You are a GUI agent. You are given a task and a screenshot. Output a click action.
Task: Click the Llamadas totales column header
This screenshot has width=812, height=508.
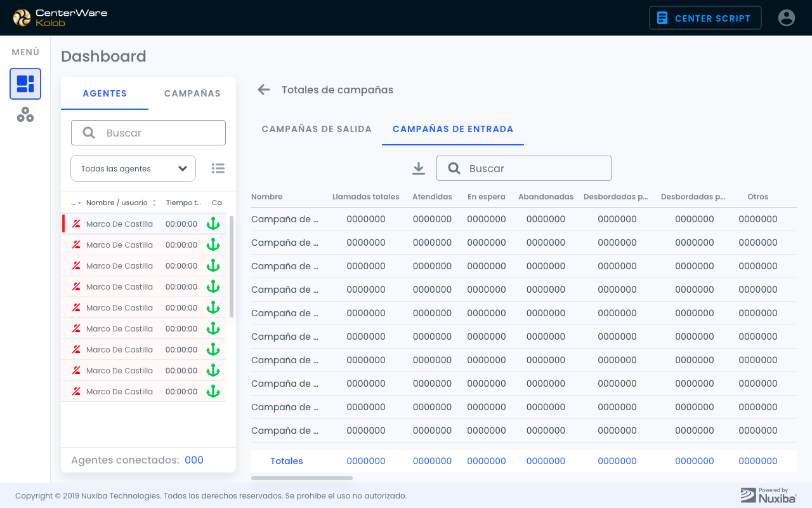pyautogui.click(x=366, y=197)
